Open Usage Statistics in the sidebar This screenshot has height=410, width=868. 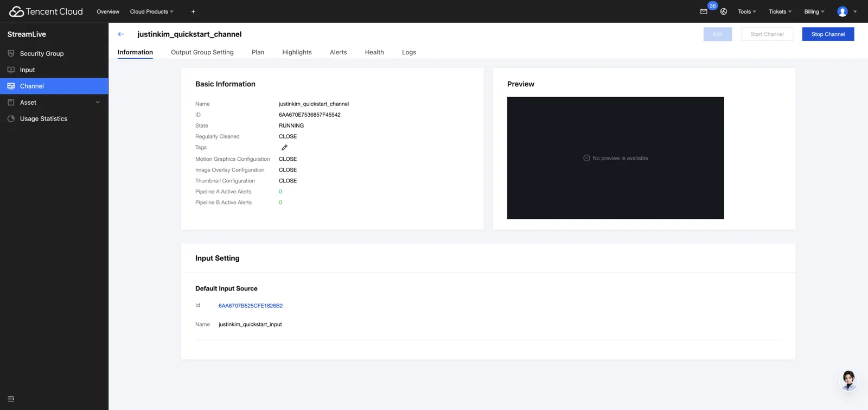point(43,119)
